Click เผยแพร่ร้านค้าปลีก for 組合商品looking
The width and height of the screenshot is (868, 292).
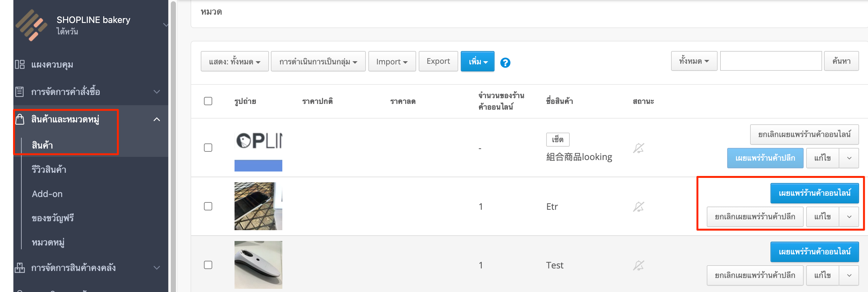[x=765, y=158]
